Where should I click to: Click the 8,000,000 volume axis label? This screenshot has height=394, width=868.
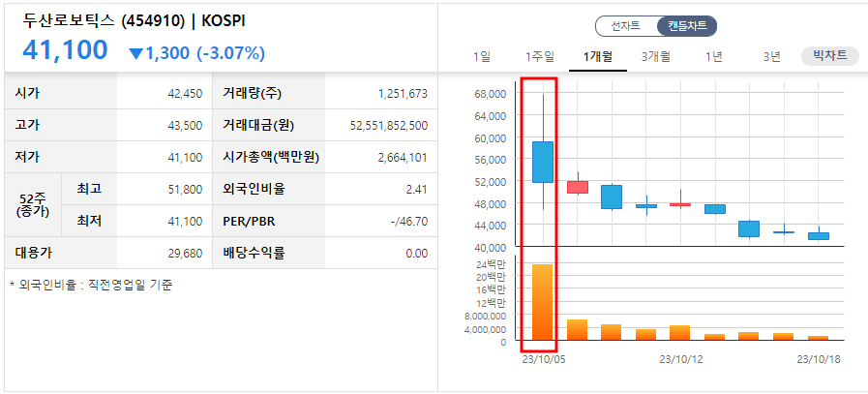pos(486,317)
